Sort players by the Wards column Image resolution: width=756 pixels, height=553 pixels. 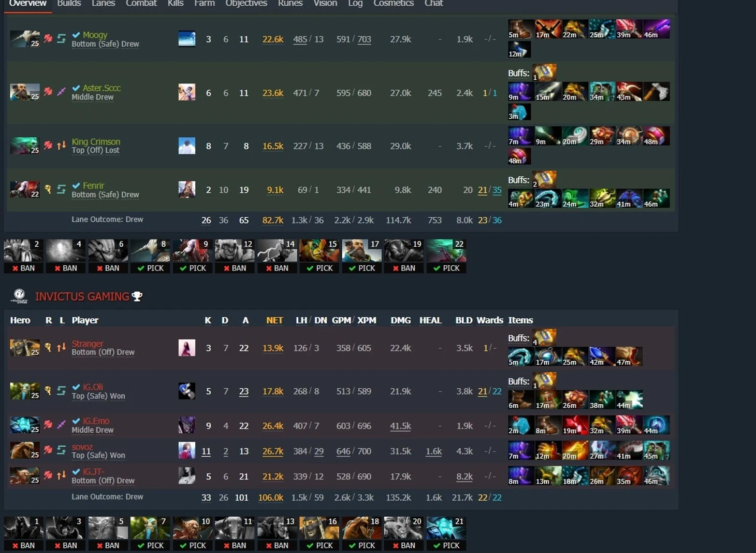click(x=490, y=320)
